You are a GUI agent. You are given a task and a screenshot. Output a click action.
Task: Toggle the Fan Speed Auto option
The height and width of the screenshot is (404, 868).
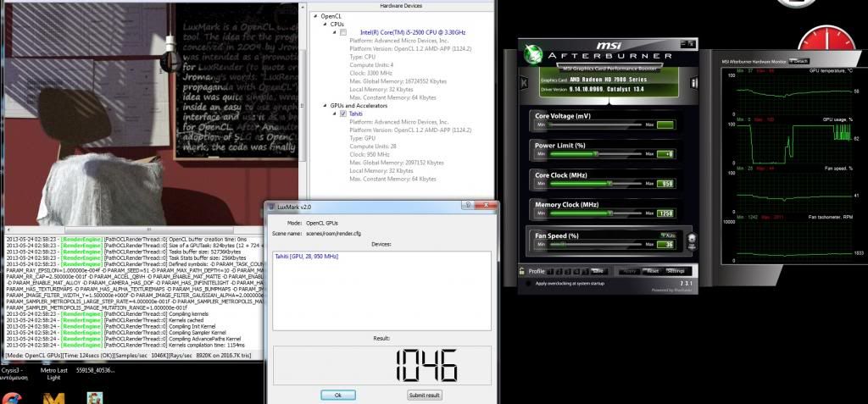coord(665,235)
